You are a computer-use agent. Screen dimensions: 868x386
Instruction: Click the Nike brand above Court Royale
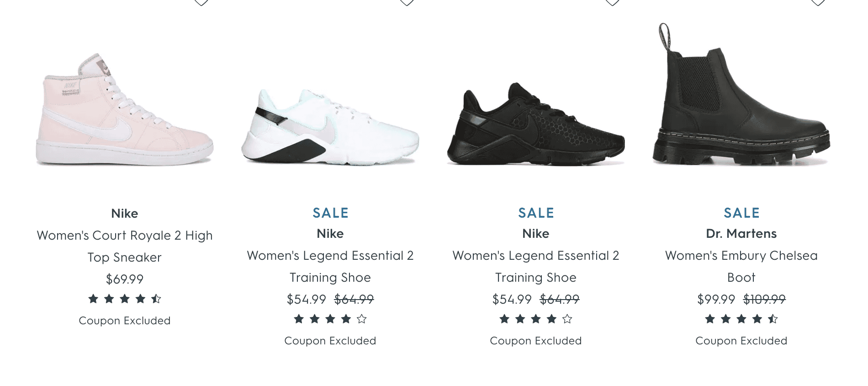coord(125,214)
